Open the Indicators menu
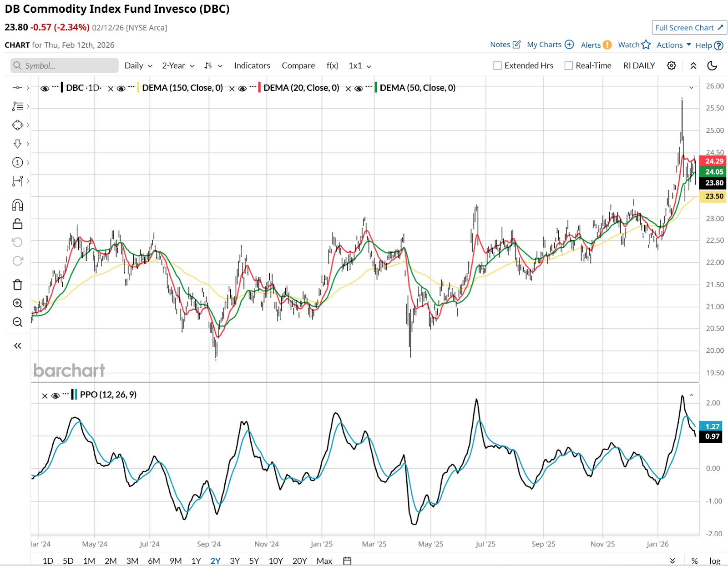Image resolution: width=728 pixels, height=566 pixels. (x=252, y=65)
